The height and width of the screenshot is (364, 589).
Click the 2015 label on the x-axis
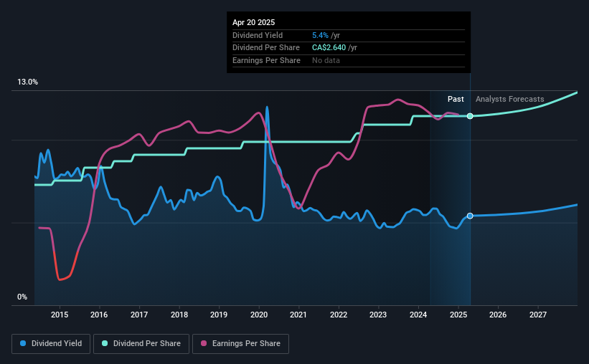click(x=60, y=315)
